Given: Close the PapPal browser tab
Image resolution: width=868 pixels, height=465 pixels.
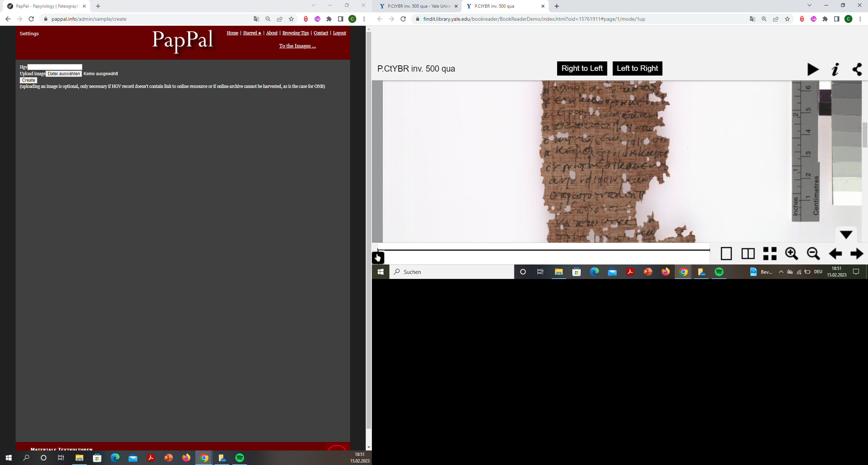Looking at the screenshot, I should (x=84, y=6).
